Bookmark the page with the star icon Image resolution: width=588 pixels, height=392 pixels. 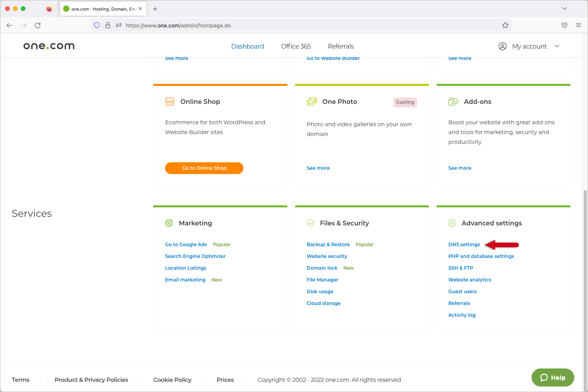coord(505,25)
